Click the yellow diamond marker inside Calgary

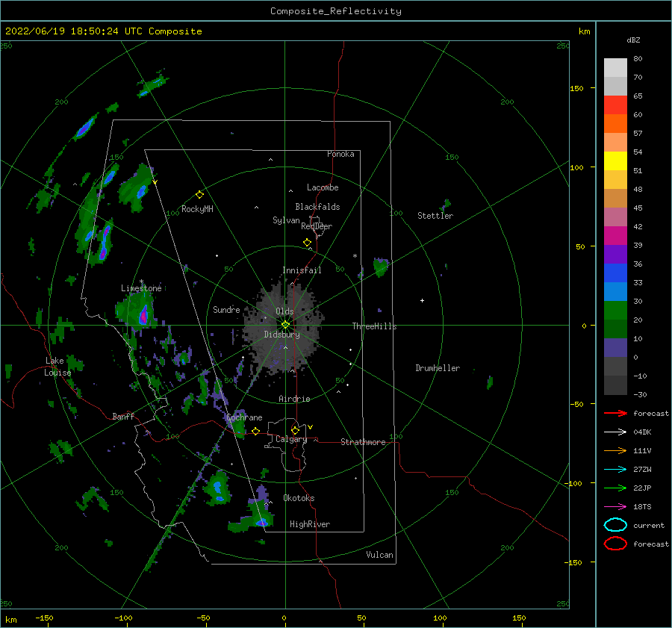tap(295, 430)
